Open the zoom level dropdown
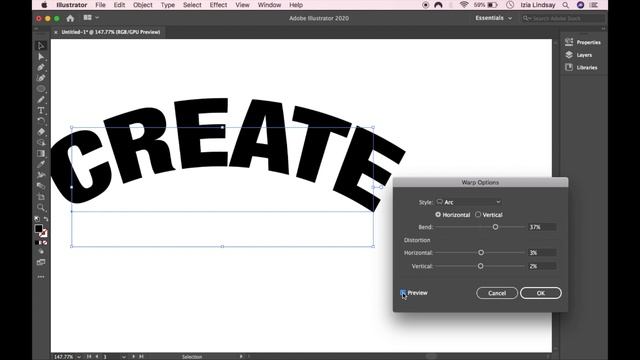 [79, 357]
